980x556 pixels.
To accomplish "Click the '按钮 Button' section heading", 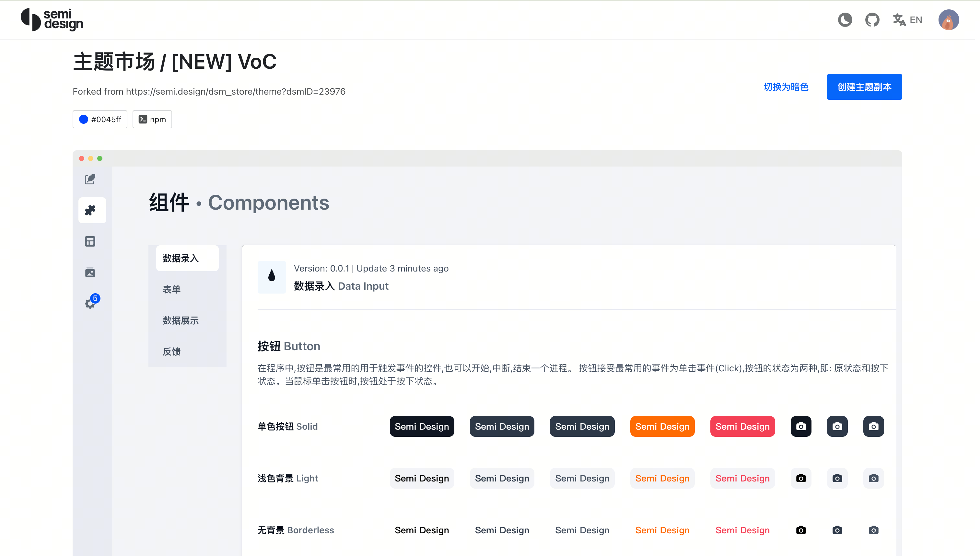I will [x=289, y=346].
